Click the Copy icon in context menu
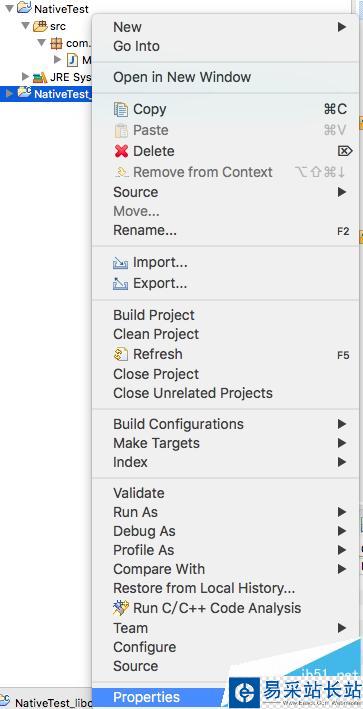This screenshot has width=363, height=709. click(121, 109)
